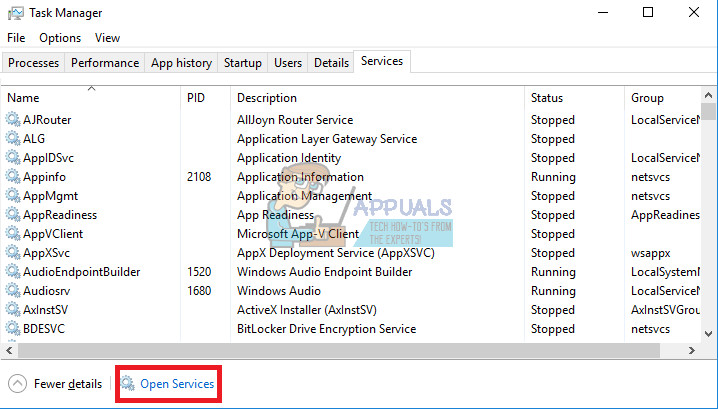Select the Appinfo service name
The width and height of the screenshot is (718, 409).
[x=44, y=177]
